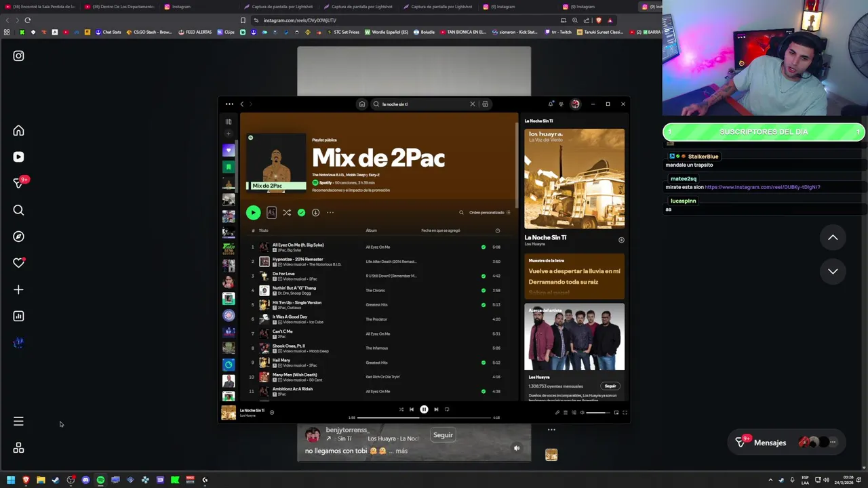This screenshot has width=868, height=488.
Task: Create new Instagram post plus icon
Action: coord(18,289)
